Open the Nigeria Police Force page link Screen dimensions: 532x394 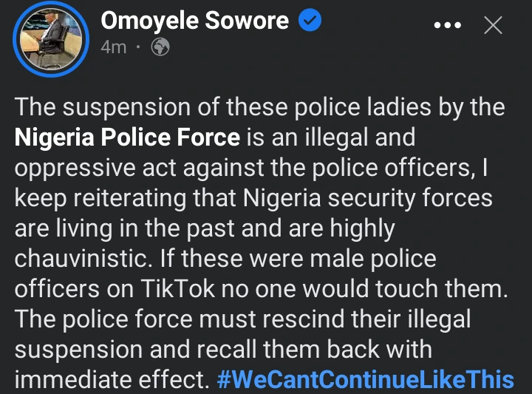[x=128, y=137]
